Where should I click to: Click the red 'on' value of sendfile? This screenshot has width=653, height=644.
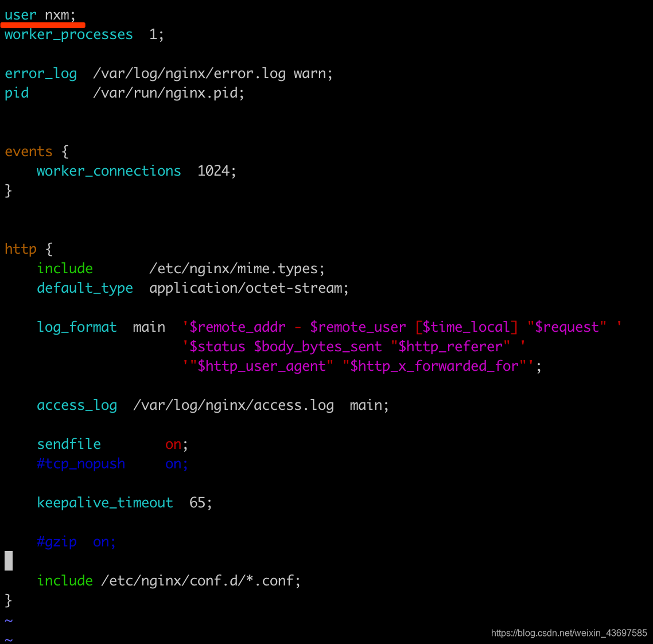pos(173,445)
